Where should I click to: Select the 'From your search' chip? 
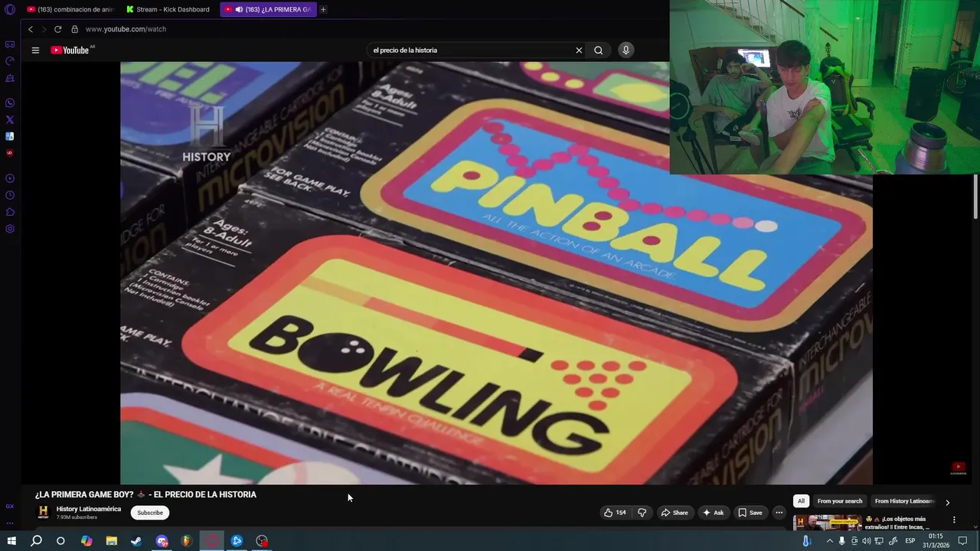[840, 501]
